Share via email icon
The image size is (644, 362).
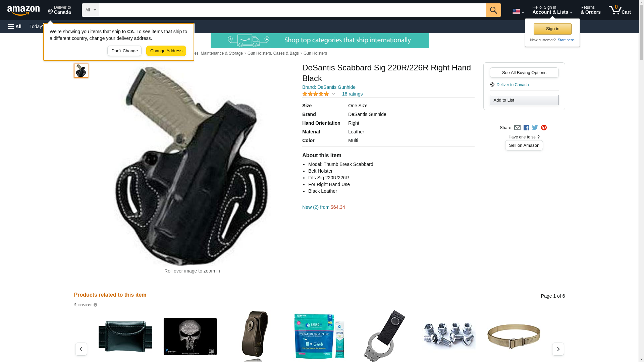tap(517, 128)
